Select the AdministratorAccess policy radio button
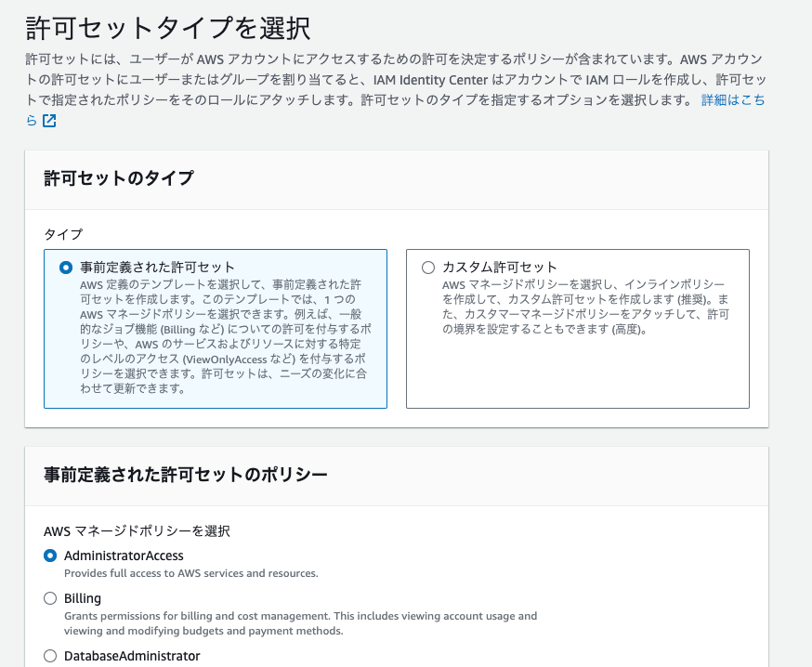812x667 pixels. 50,556
